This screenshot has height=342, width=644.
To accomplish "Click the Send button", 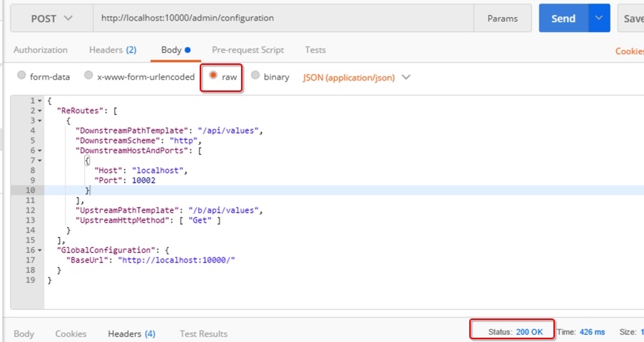I will 563,18.
